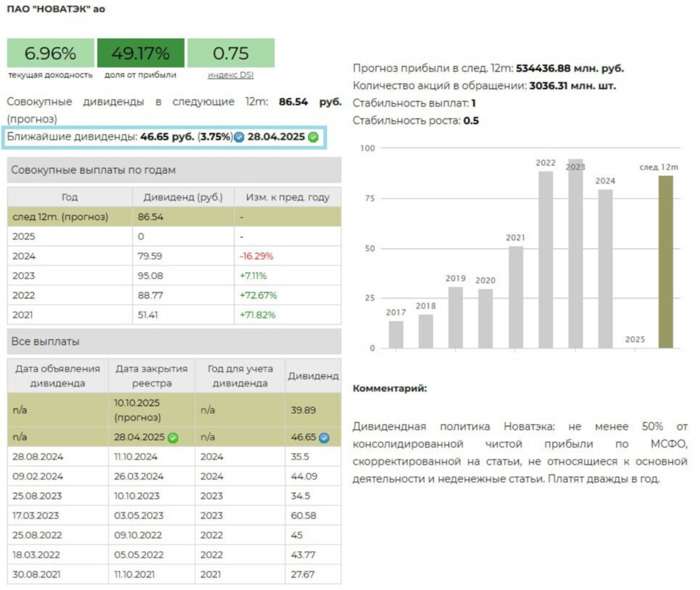Click blue verified icon next to 46.65 in table
Image resolution: width=700 pixels, height=590 pixels.
(324, 438)
